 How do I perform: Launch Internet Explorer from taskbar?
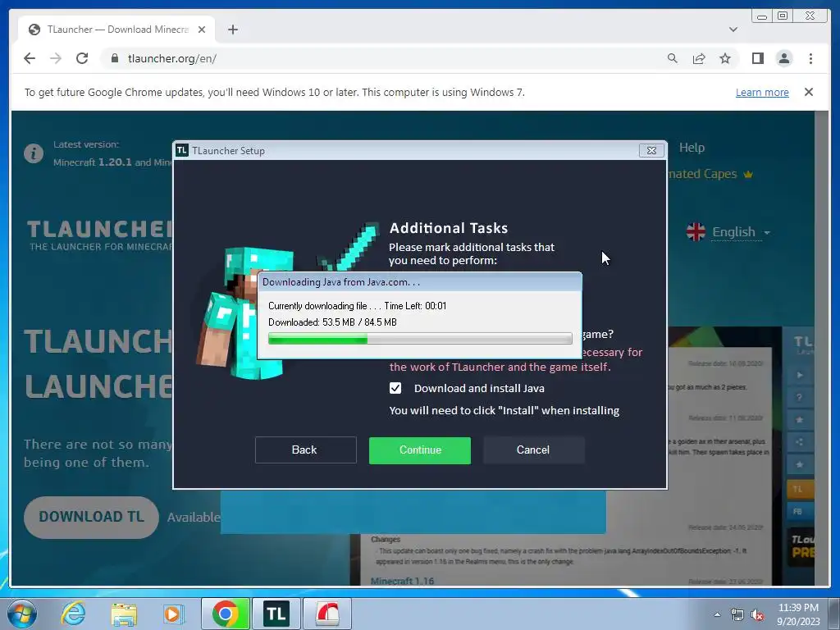73,614
